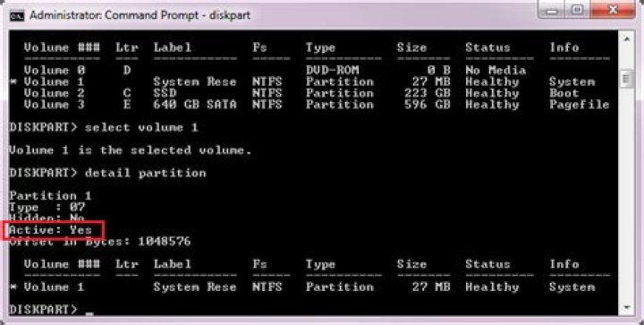644x325 pixels.
Task: Click the Healthy status in the Pagefile row
Action: point(492,105)
